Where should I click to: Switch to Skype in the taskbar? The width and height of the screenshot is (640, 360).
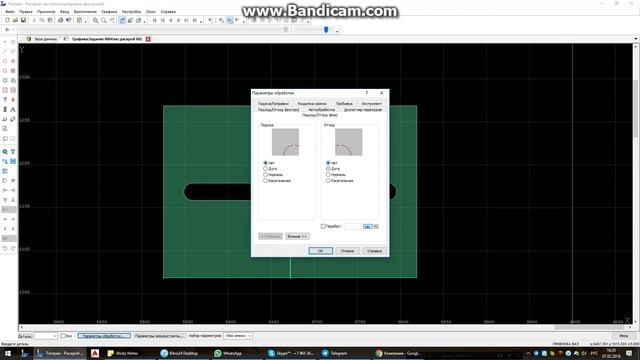point(291,353)
